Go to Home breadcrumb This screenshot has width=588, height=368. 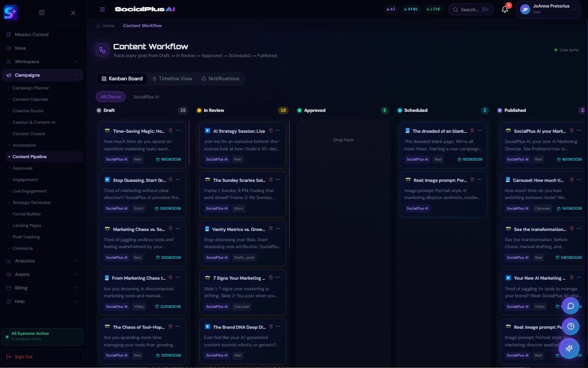point(105,26)
